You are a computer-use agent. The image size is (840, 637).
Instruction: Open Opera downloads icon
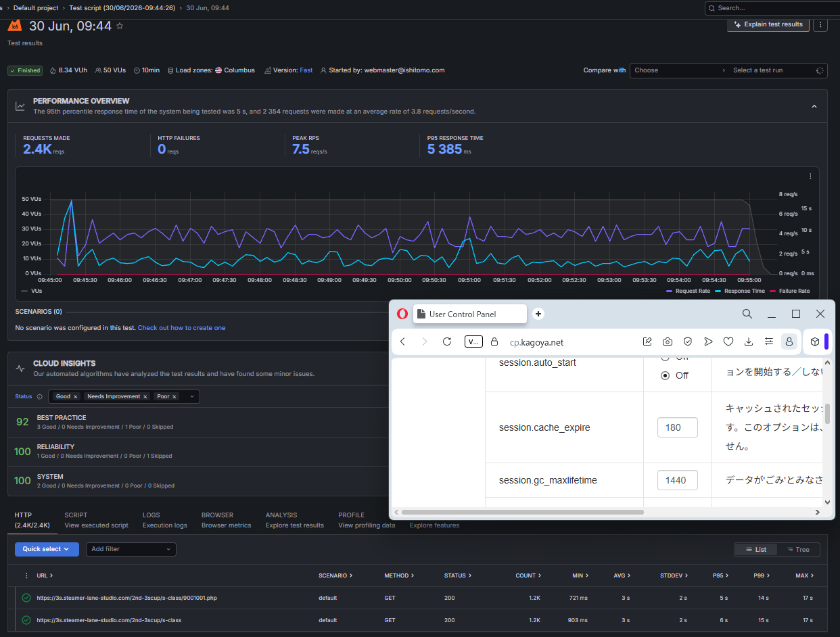(749, 341)
